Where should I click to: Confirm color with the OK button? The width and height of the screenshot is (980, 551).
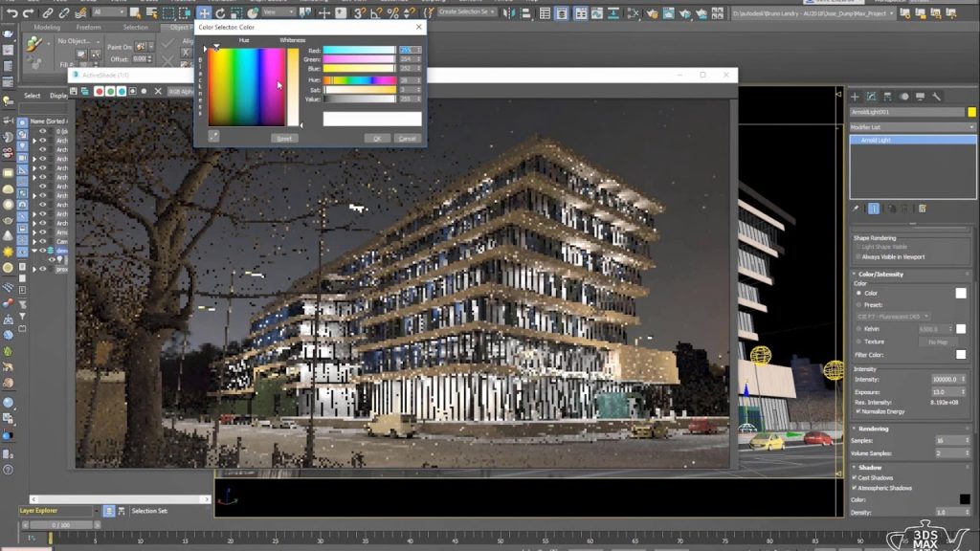pyautogui.click(x=376, y=138)
